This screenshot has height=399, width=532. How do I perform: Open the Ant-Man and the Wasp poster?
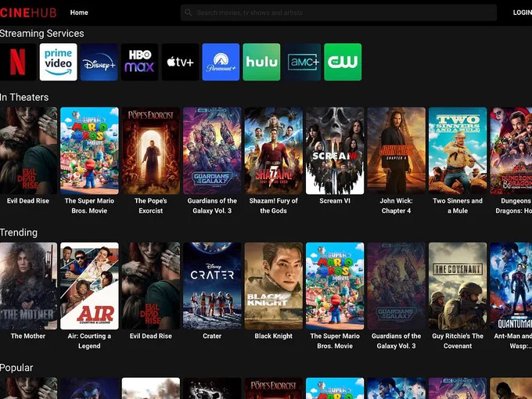pos(511,286)
